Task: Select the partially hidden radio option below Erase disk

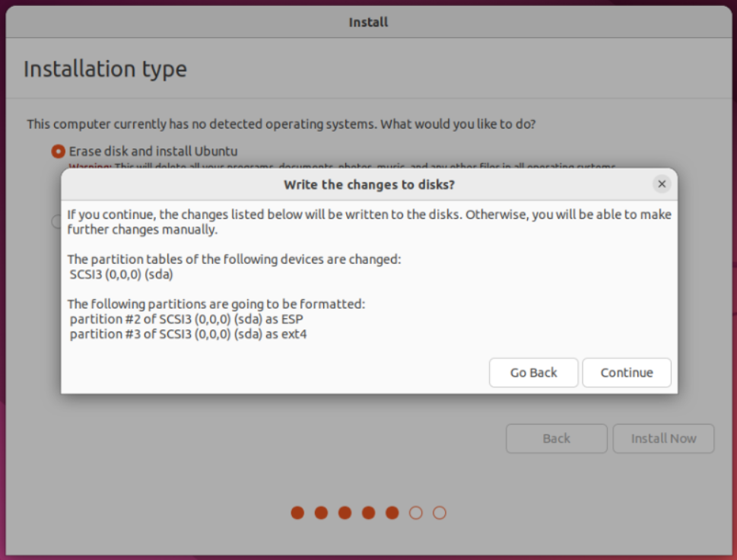Action: [56, 221]
